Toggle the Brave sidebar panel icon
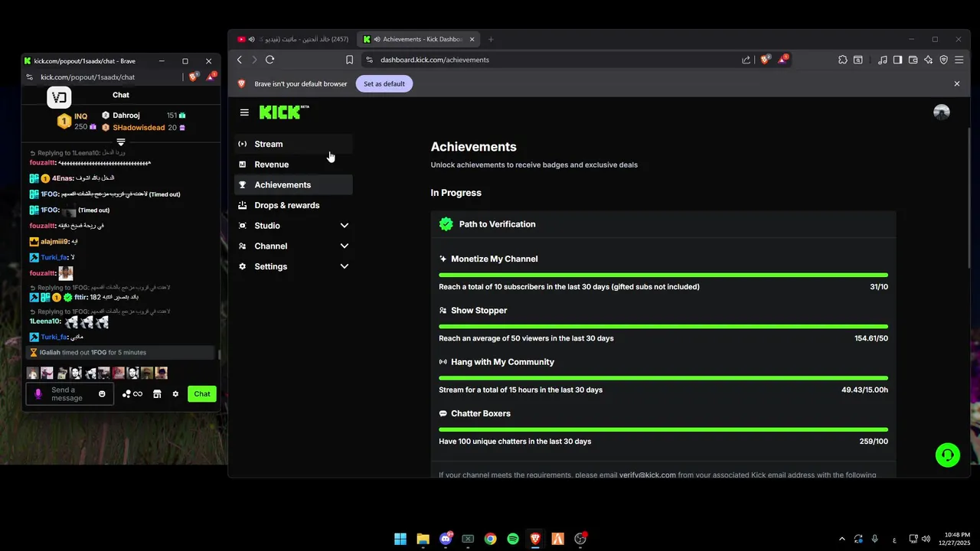Screen dimensions: 980x551 [x=898, y=60]
